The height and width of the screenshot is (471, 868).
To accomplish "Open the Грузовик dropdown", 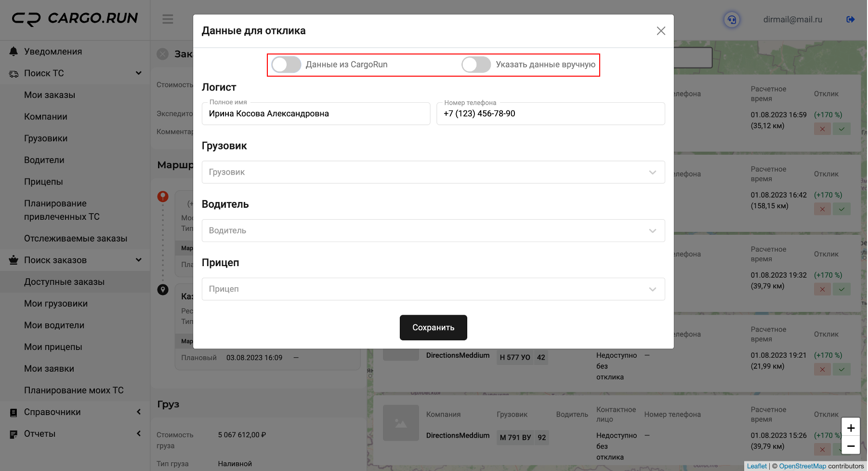I will tap(433, 172).
